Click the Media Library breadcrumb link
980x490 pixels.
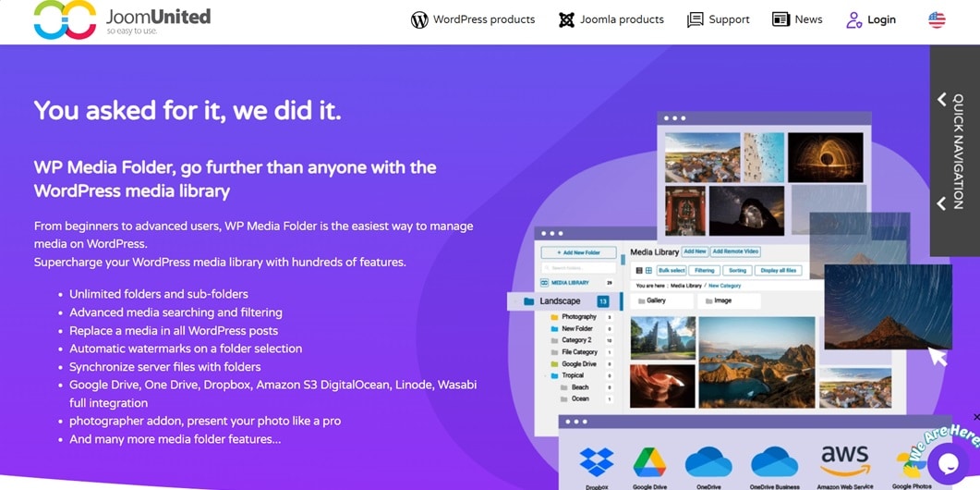pyautogui.click(x=686, y=286)
